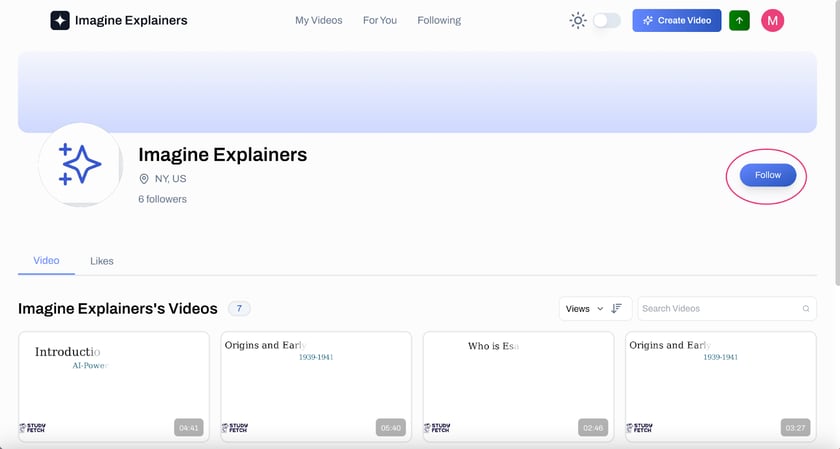The height and width of the screenshot is (449, 840).
Task: Select the Video tab
Action: [46, 260]
